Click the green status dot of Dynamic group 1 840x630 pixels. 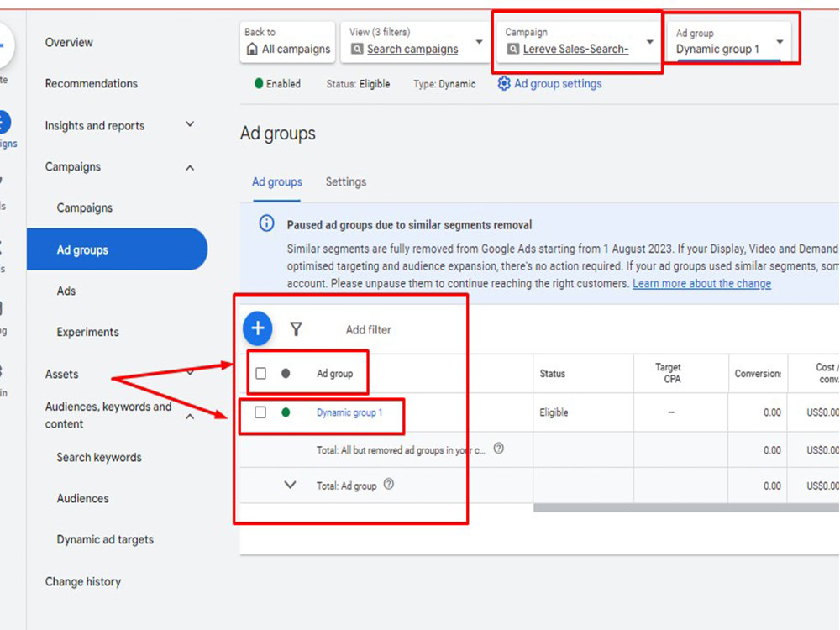click(286, 412)
